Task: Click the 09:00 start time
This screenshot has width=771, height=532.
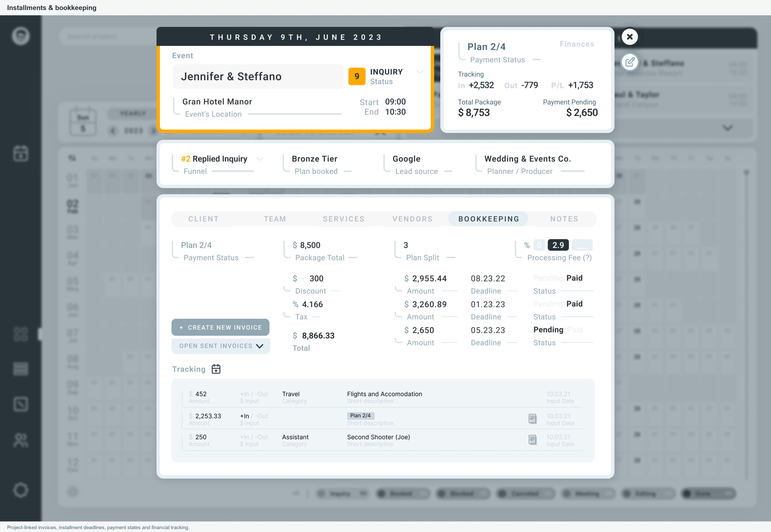Action: pos(395,102)
